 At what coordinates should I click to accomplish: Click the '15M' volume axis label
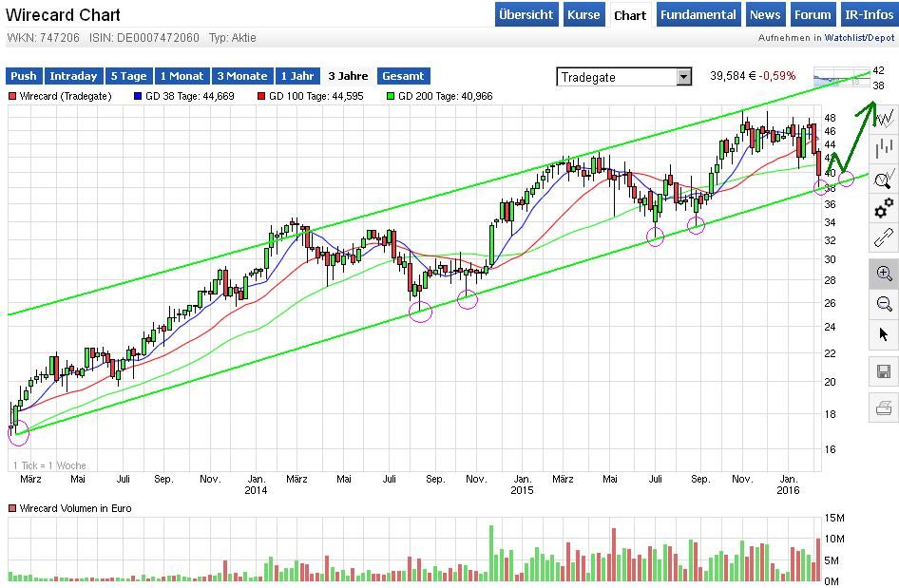tap(834, 518)
